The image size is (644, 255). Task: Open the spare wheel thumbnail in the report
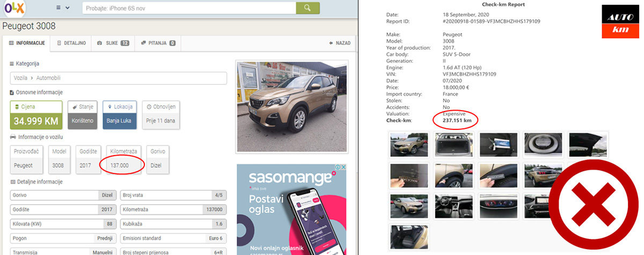pyautogui.click(x=543, y=144)
